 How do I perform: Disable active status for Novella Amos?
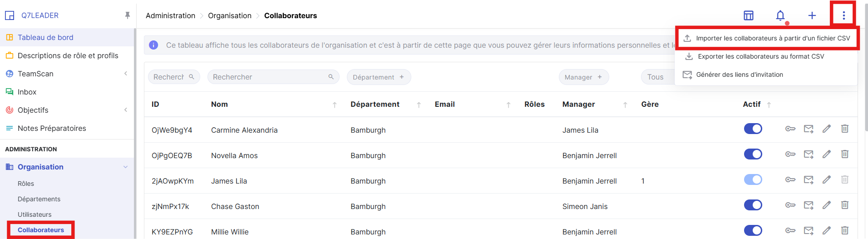(753, 154)
